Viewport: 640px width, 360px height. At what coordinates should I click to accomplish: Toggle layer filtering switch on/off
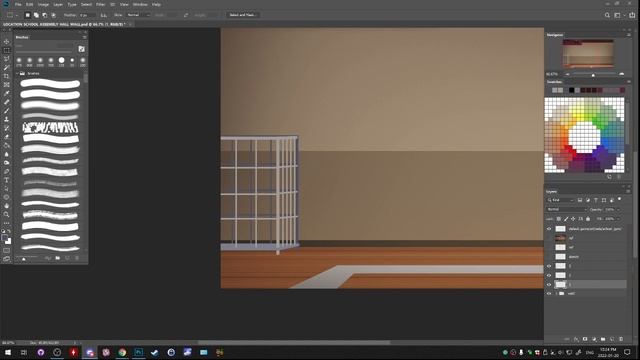coord(620,199)
